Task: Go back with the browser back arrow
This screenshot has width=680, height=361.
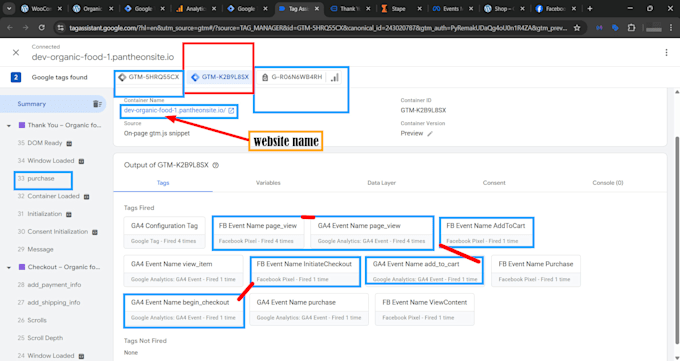Action: point(10,27)
